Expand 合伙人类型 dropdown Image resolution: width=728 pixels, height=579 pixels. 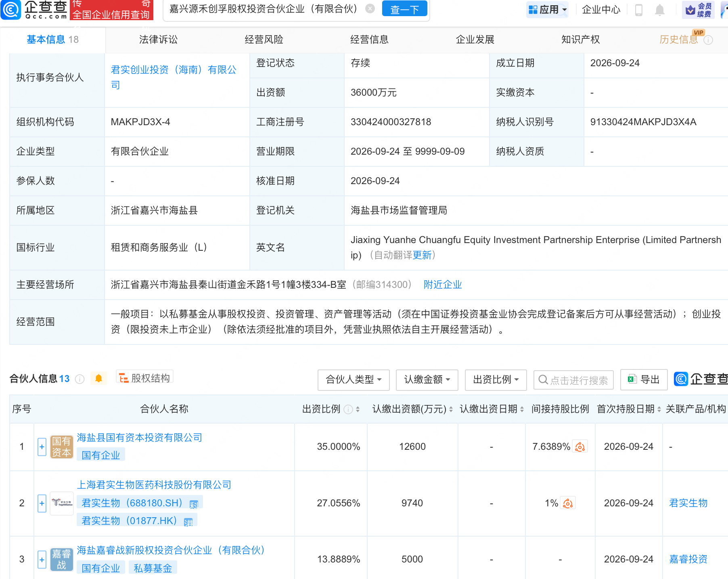354,380
